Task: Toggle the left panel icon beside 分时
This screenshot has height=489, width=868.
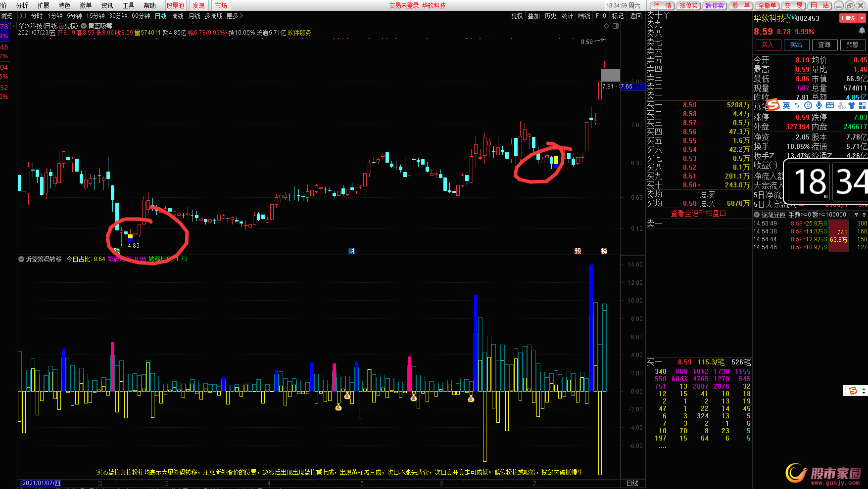Action: (22, 16)
